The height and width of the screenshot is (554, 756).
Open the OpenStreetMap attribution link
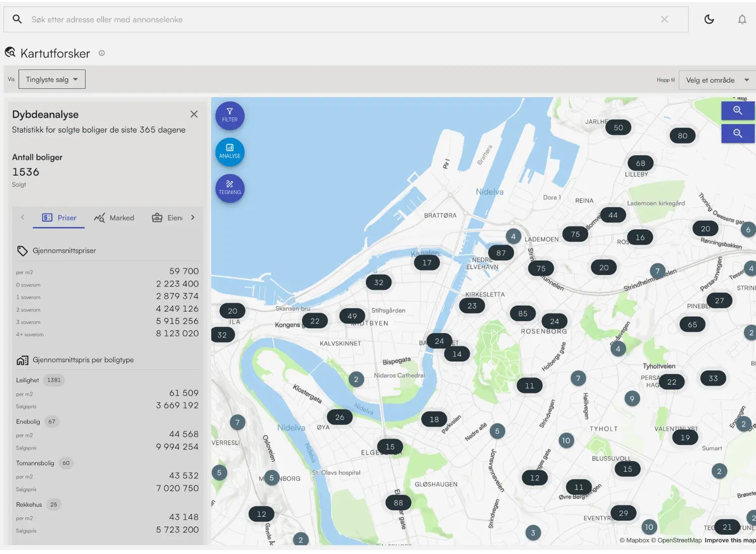click(678, 540)
